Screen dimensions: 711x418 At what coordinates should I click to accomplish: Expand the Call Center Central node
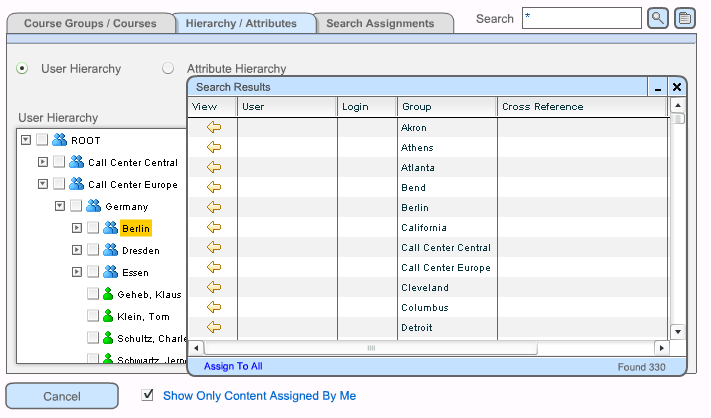[42, 162]
